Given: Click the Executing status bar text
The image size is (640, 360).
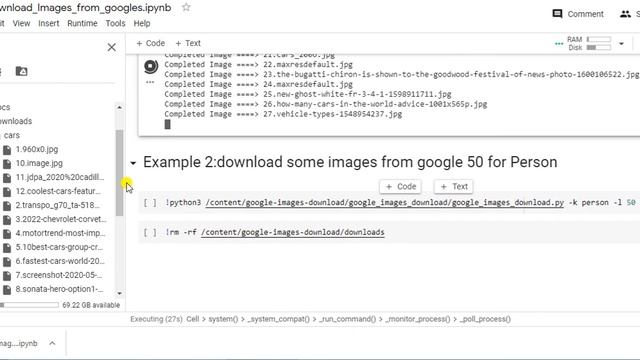Looking at the screenshot, I should click(156, 319).
